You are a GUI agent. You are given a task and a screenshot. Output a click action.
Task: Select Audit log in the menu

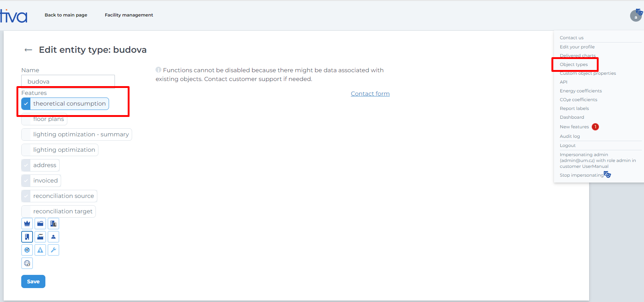coord(569,136)
